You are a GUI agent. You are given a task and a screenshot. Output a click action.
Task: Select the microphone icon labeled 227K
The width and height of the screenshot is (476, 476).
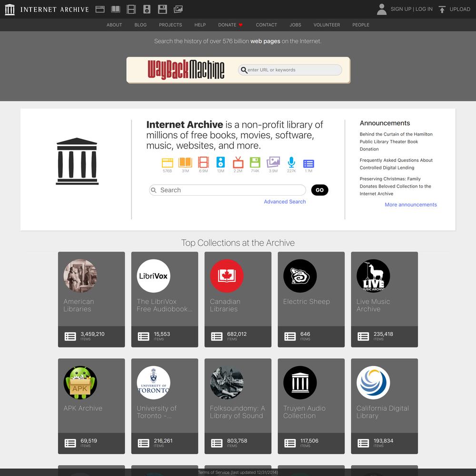click(x=291, y=162)
